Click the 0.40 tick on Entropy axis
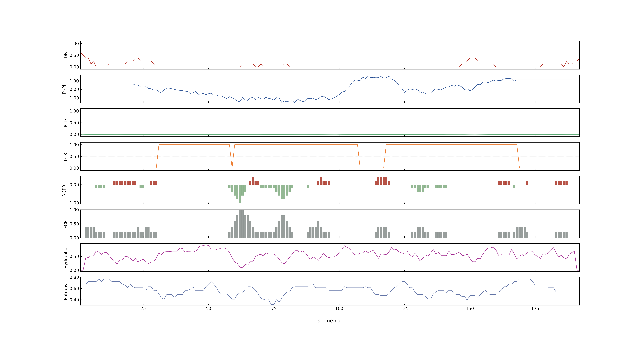 [x=74, y=300]
